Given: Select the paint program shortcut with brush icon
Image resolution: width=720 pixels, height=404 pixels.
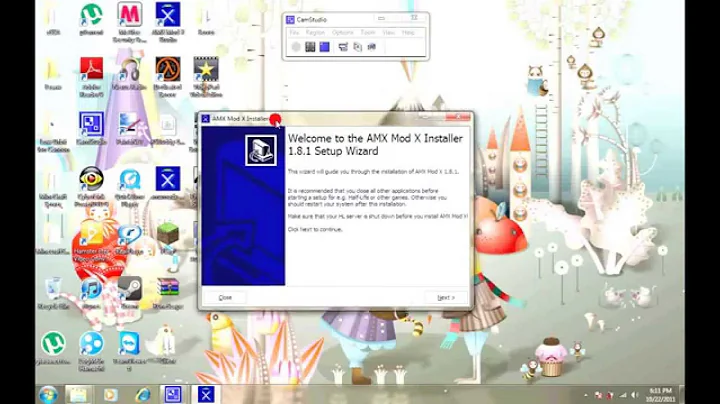Looking at the screenshot, I should [129, 129].
